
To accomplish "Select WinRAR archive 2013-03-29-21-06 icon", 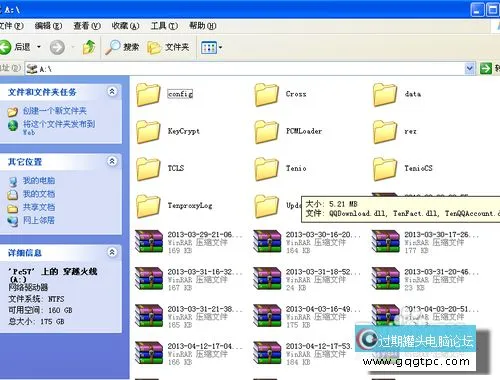I will 149,241.
